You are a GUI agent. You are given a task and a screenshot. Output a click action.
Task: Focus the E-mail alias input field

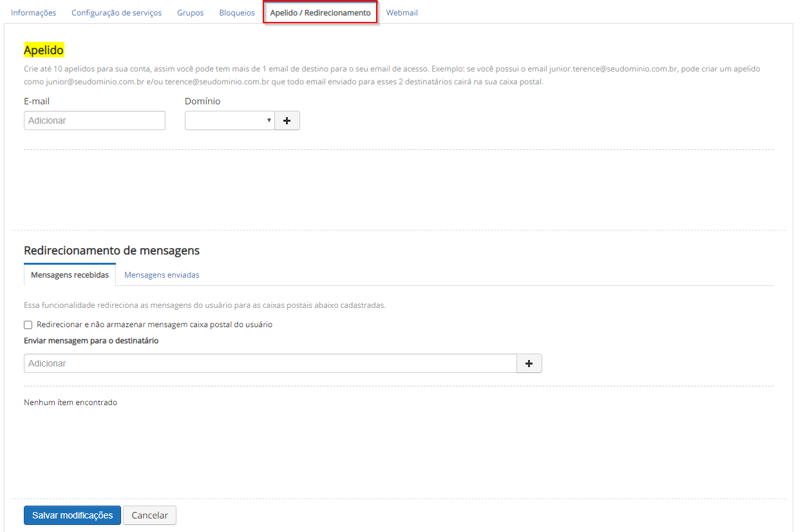[95, 120]
